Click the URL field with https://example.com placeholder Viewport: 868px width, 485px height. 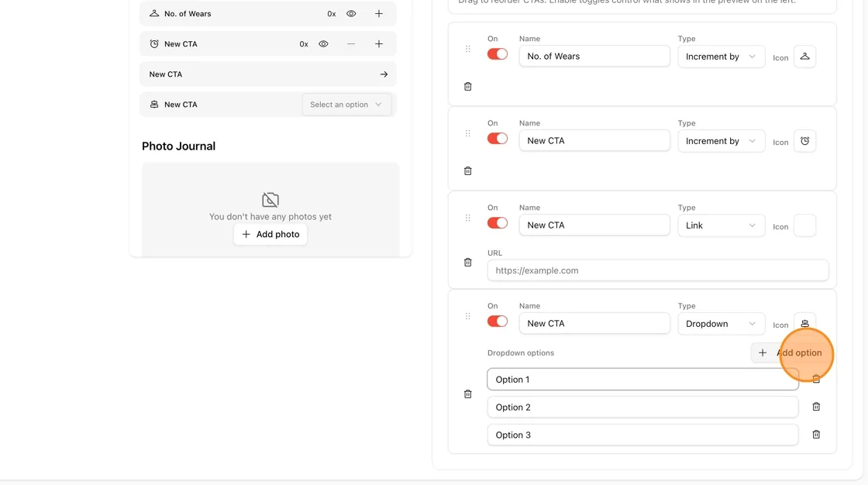point(658,270)
